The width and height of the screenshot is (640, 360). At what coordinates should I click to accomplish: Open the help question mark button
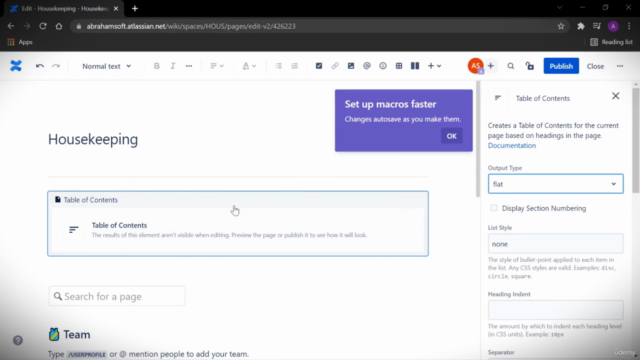pos(18,340)
